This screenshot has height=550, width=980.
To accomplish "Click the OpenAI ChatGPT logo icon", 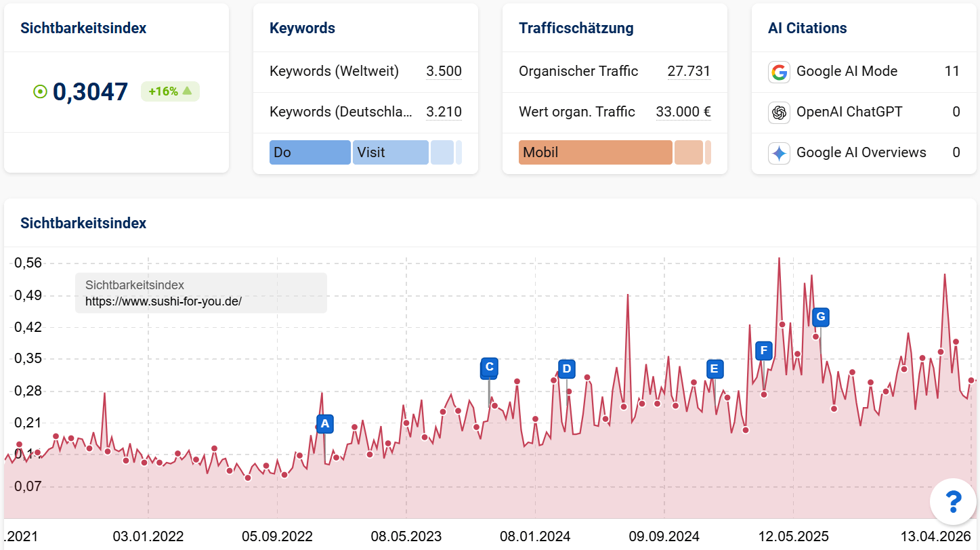I will pyautogui.click(x=779, y=112).
